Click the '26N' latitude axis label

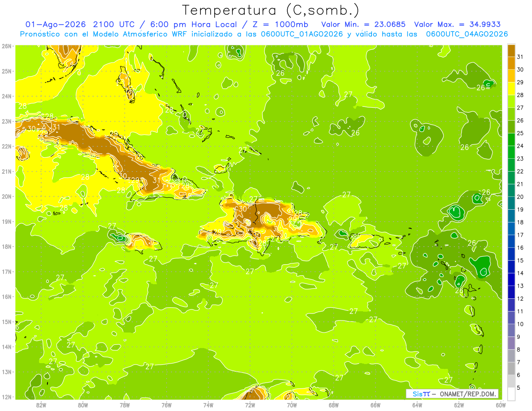click(x=7, y=46)
